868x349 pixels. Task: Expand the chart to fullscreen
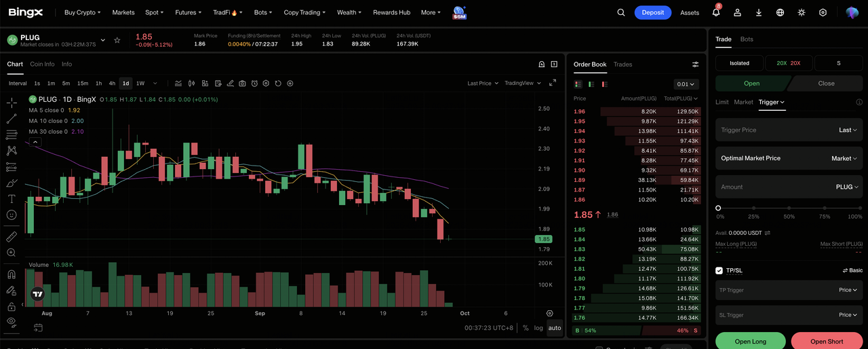(x=552, y=83)
